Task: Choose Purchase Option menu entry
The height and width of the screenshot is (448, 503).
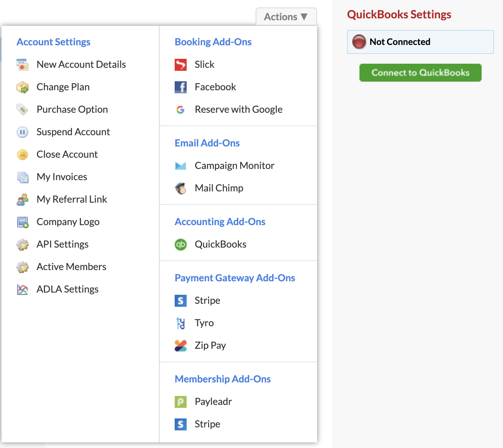Action: (72, 109)
